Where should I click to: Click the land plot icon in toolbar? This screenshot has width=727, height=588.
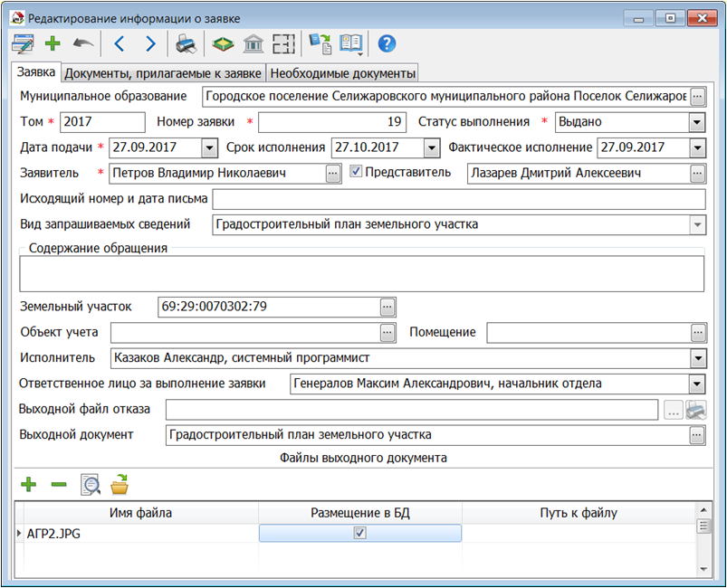[x=222, y=43]
